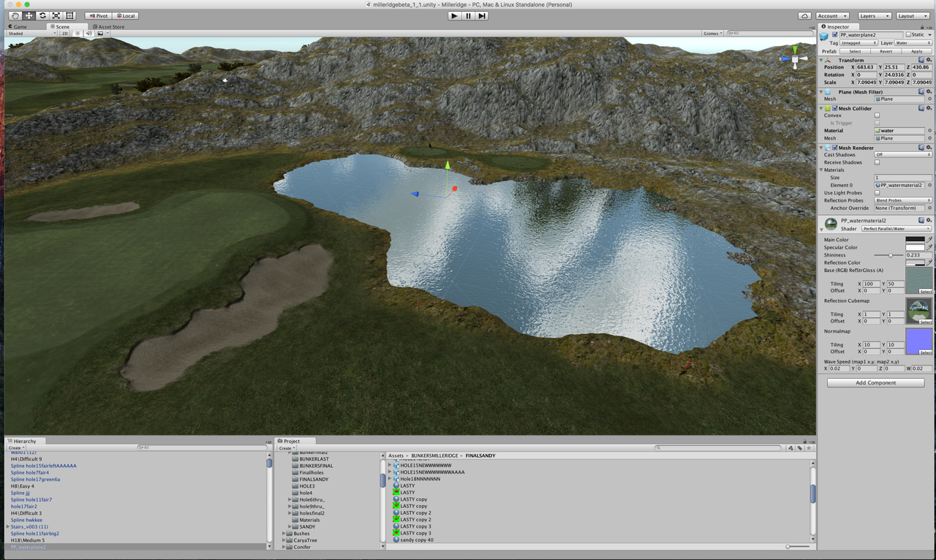The image size is (936, 560).
Task: Open object picker for Element 0 material
Action: click(929, 186)
